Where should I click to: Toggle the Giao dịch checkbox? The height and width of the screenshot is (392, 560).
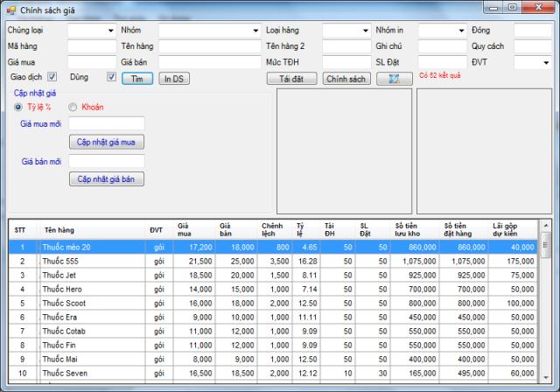[x=52, y=76]
